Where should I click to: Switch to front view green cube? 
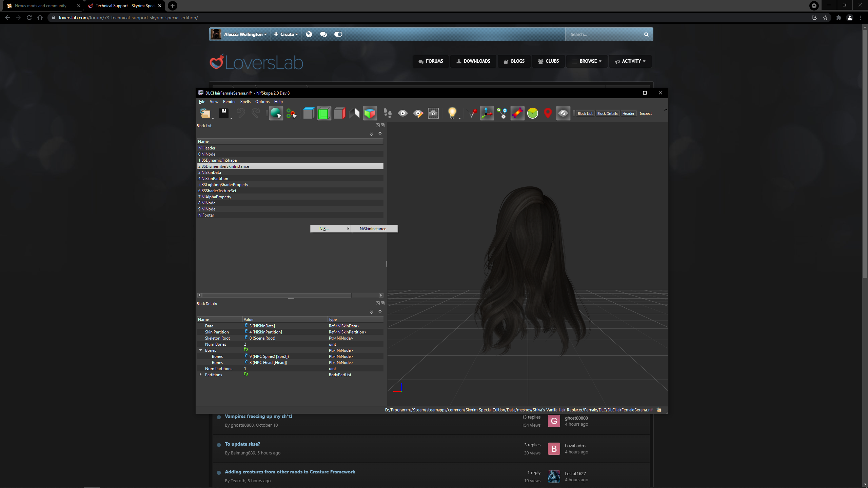[x=324, y=113]
